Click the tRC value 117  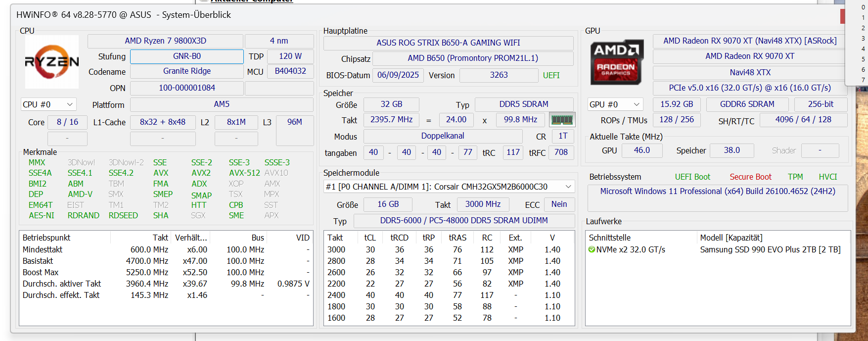[x=513, y=152]
